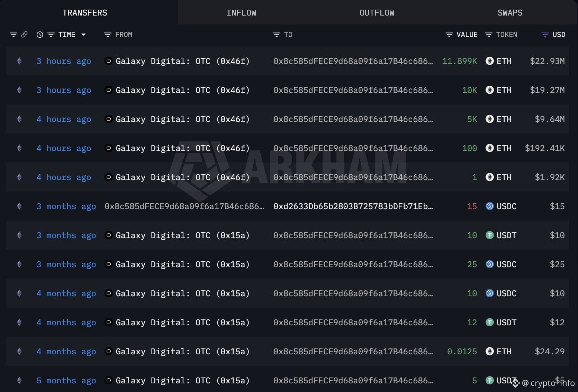Click the link chain icon in the header
Image resolution: width=578 pixels, height=392 pixels.
[24, 35]
